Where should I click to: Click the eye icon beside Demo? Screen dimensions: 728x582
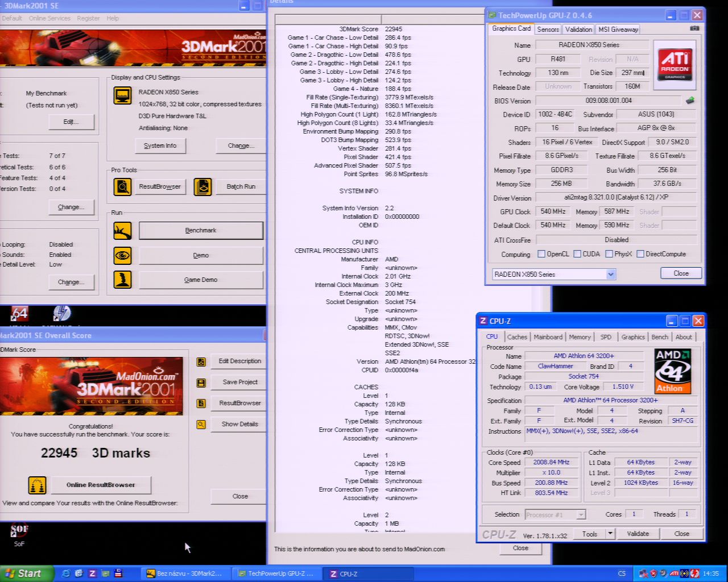(122, 255)
